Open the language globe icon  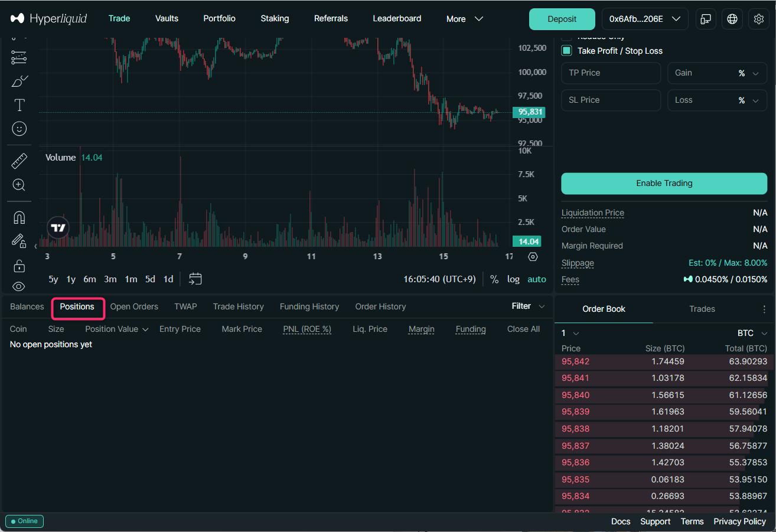tap(732, 19)
